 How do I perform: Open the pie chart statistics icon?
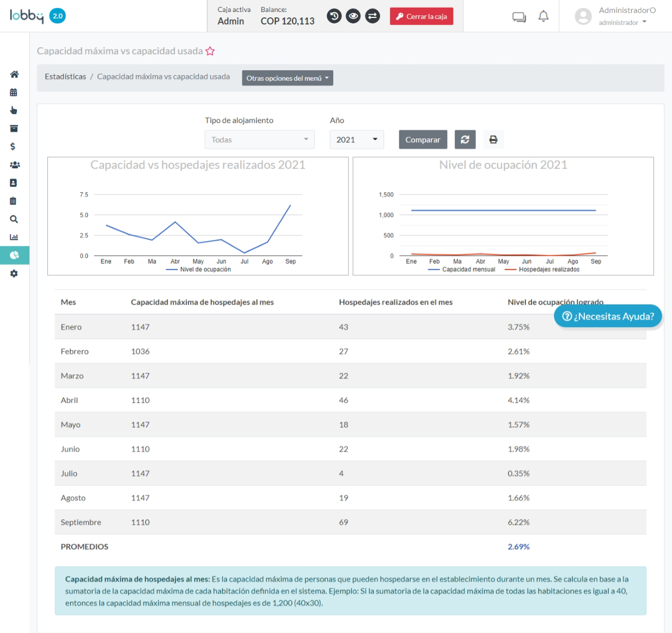point(14,255)
